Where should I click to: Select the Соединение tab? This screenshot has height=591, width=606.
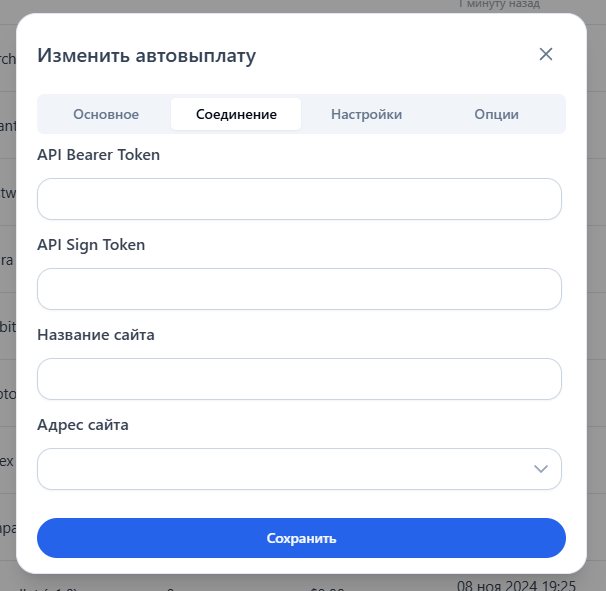pos(236,114)
